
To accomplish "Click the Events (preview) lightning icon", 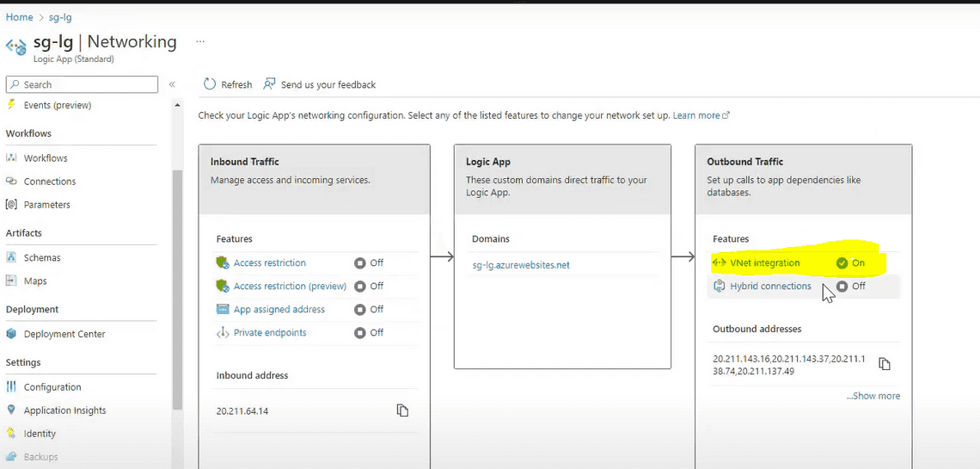I will (x=11, y=104).
